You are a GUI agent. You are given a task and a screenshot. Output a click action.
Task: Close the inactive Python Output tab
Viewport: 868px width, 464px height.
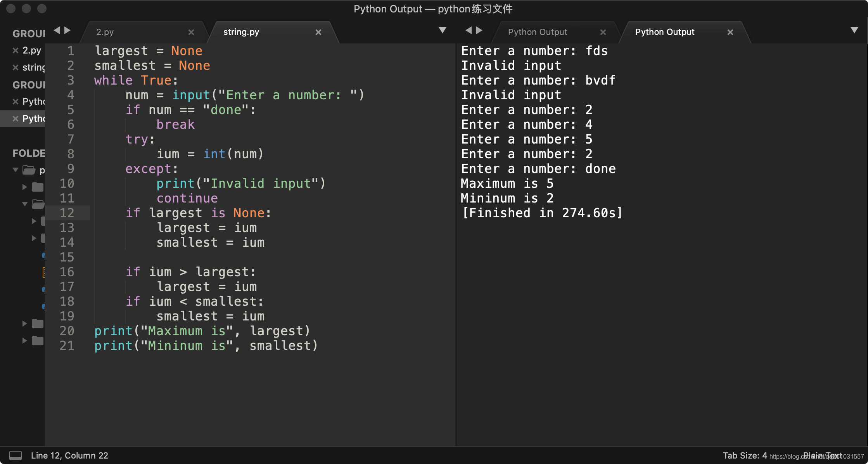click(x=603, y=32)
